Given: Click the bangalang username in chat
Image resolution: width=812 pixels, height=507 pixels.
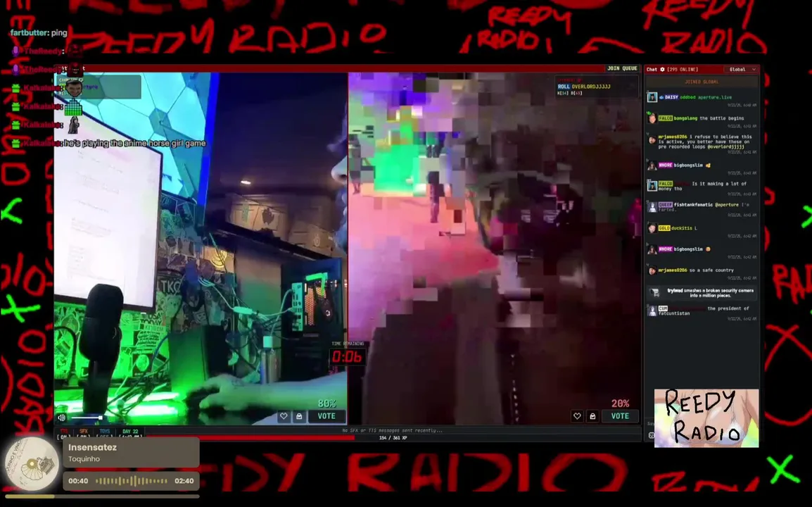Looking at the screenshot, I should pyautogui.click(x=685, y=119).
